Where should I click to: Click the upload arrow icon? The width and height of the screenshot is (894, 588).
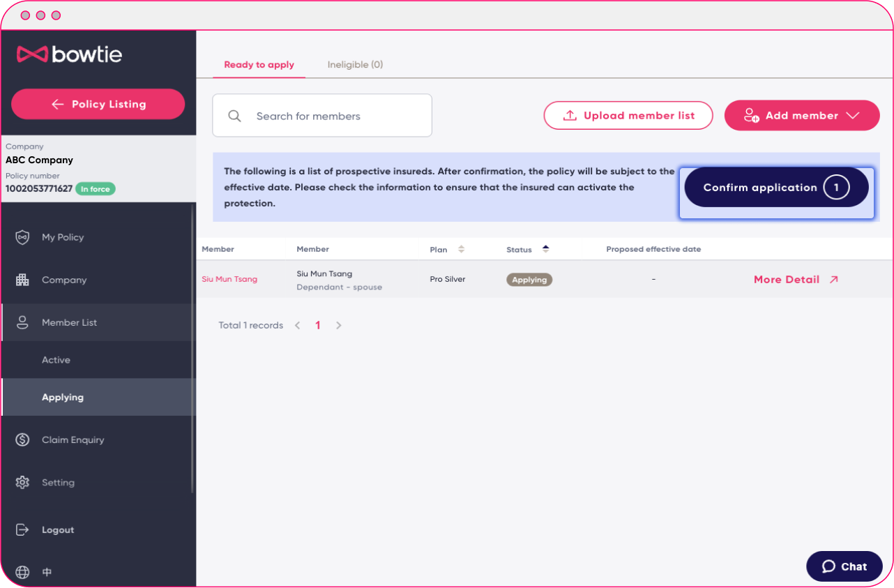tap(570, 116)
